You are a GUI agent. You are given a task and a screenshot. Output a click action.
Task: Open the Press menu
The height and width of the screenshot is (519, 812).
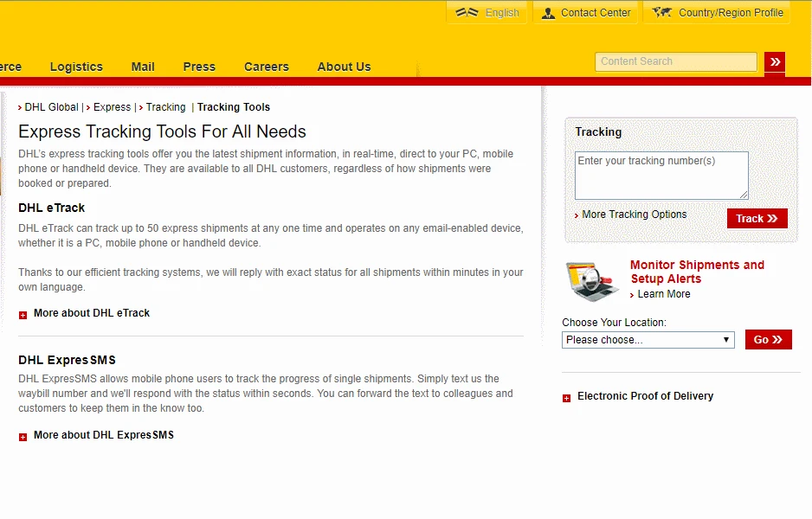199,67
